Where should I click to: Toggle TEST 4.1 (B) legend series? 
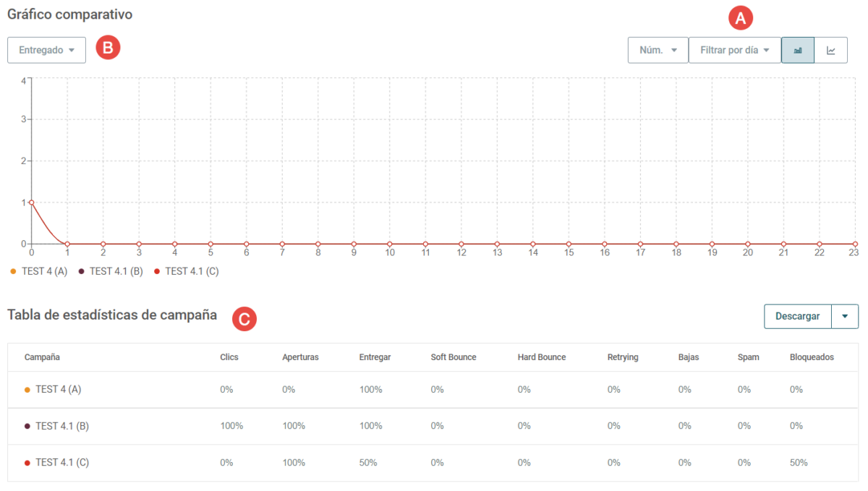110,271
